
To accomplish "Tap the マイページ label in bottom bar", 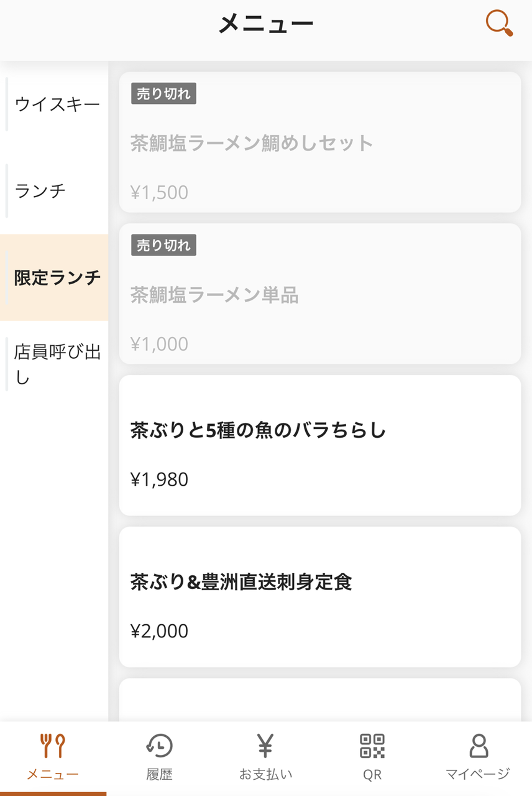I will point(478,774).
